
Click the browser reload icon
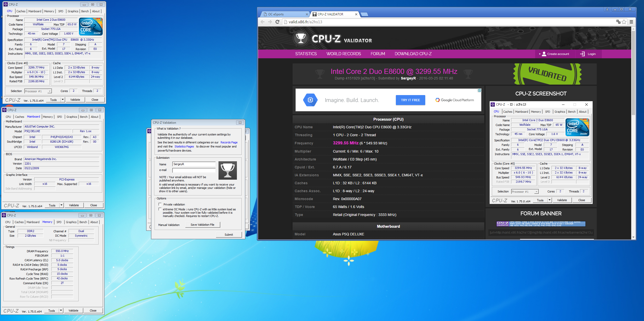coord(277,22)
